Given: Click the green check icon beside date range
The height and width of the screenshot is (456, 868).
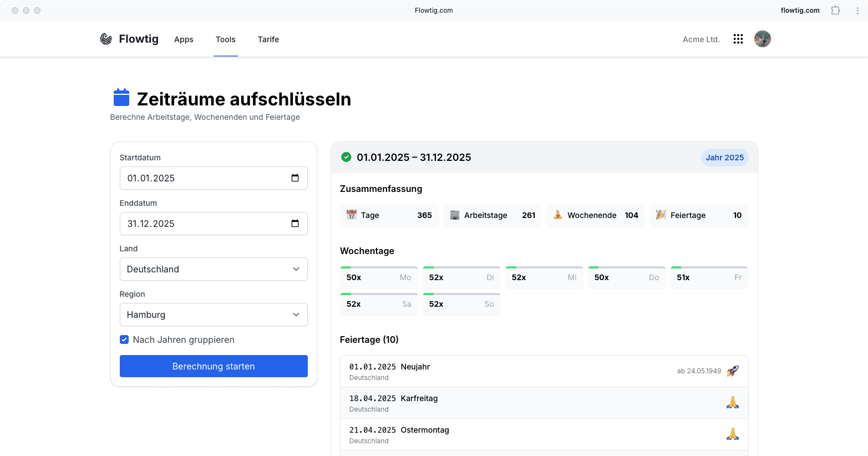Looking at the screenshot, I should coord(346,157).
